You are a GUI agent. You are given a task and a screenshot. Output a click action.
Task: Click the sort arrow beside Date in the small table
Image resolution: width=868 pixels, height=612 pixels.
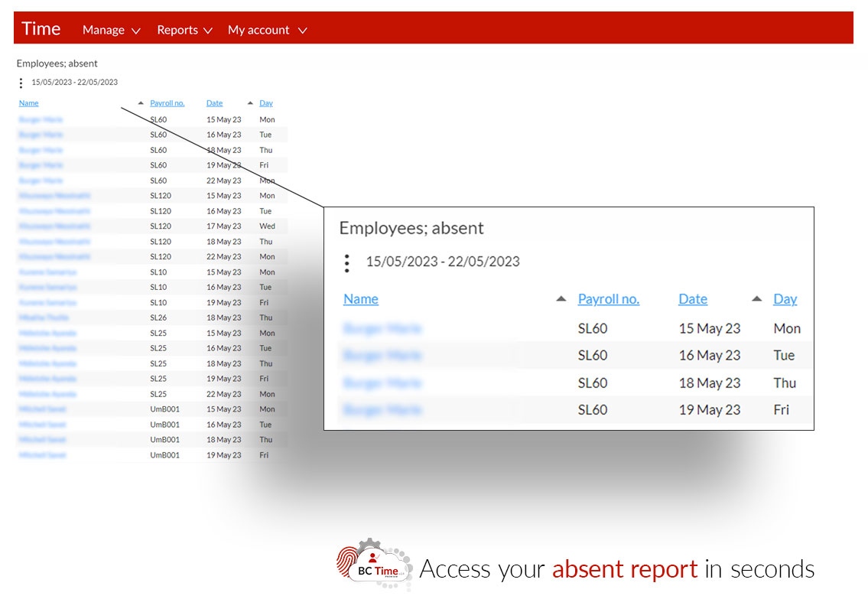(x=250, y=103)
